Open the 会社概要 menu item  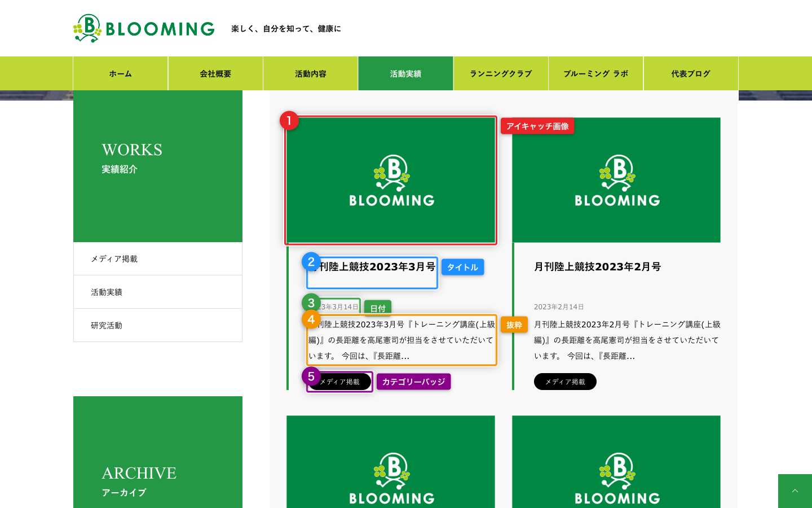(x=215, y=73)
